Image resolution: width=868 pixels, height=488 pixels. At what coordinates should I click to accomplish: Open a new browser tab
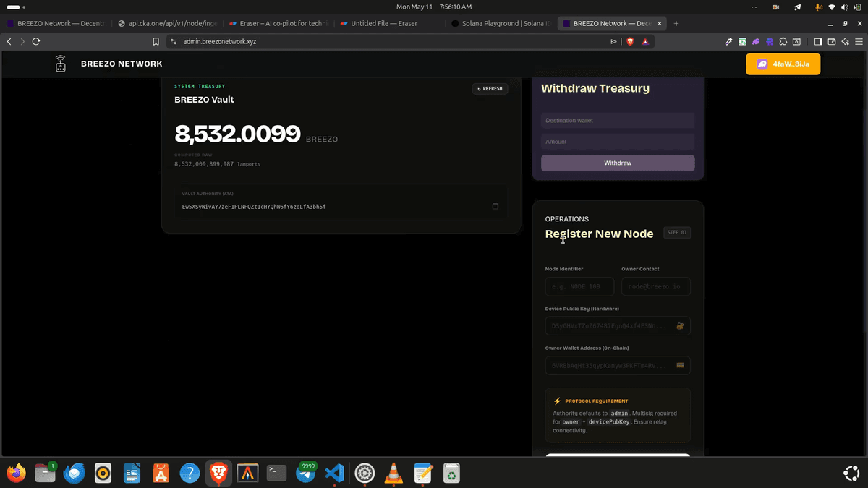pyautogui.click(x=676, y=23)
